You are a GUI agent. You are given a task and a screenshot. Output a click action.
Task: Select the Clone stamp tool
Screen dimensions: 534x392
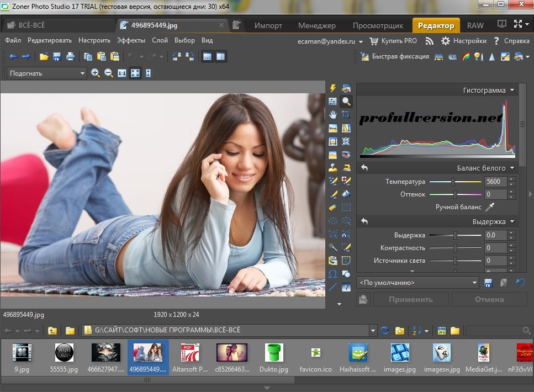pyautogui.click(x=334, y=167)
